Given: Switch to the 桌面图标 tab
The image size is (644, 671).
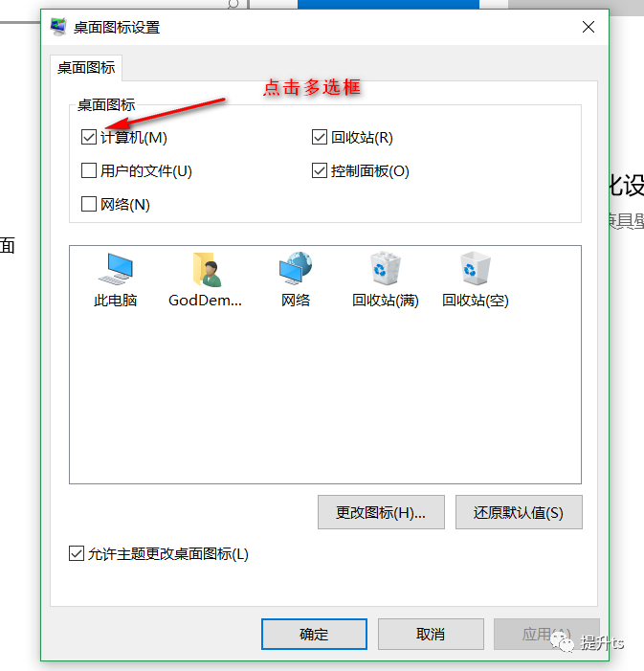Looking at the screenshot, I should [86, 68].
